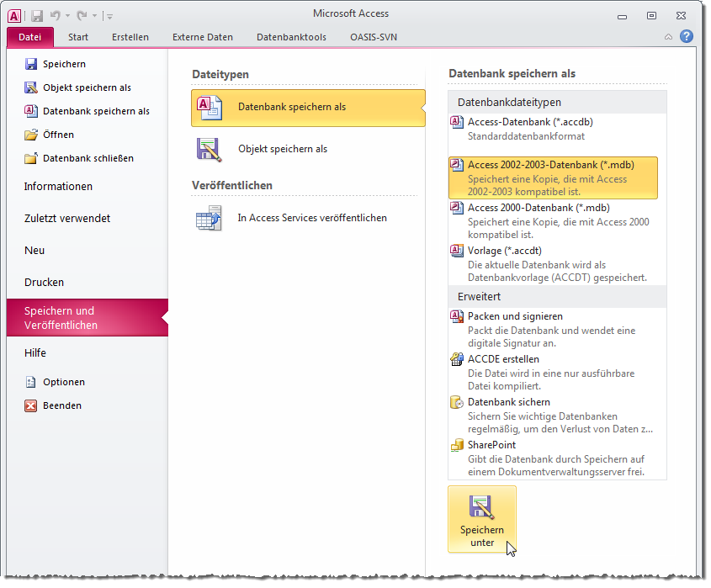The image size is (711, 588).
Task: Open Zuletzt verwendet in the sidebar
Action: (67, 219)
